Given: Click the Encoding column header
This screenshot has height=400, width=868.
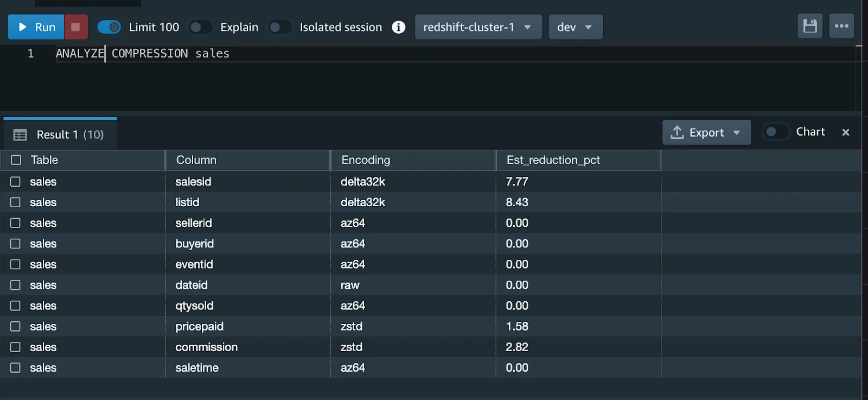Looking at the screenshot, I should tap(413, 160).
